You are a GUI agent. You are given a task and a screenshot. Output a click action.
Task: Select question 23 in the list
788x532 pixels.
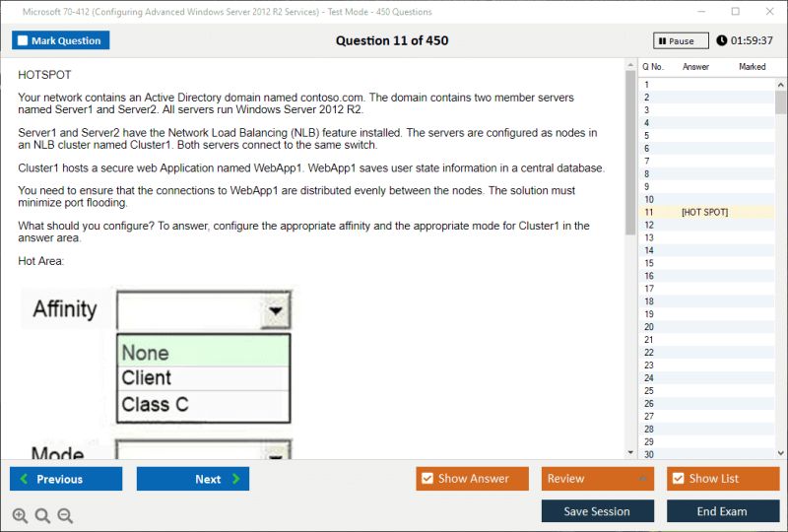click(706, 366)
